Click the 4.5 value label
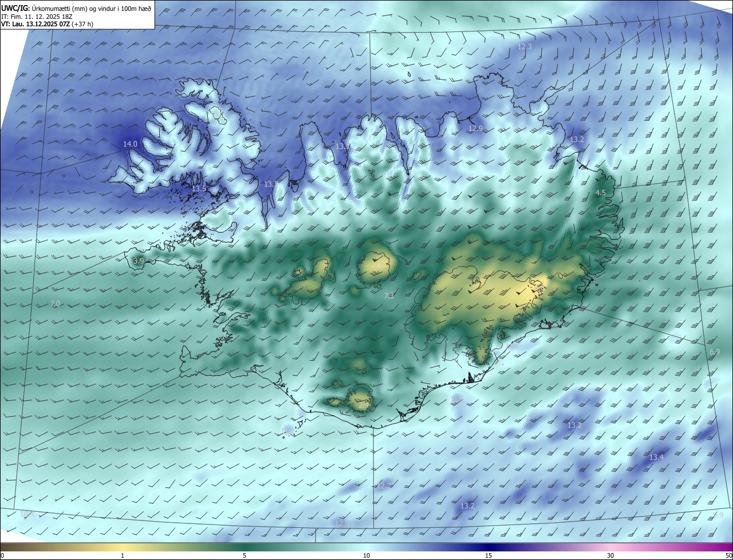The width and height of the screenshot is (733, 560). click(x=600, y=193)
